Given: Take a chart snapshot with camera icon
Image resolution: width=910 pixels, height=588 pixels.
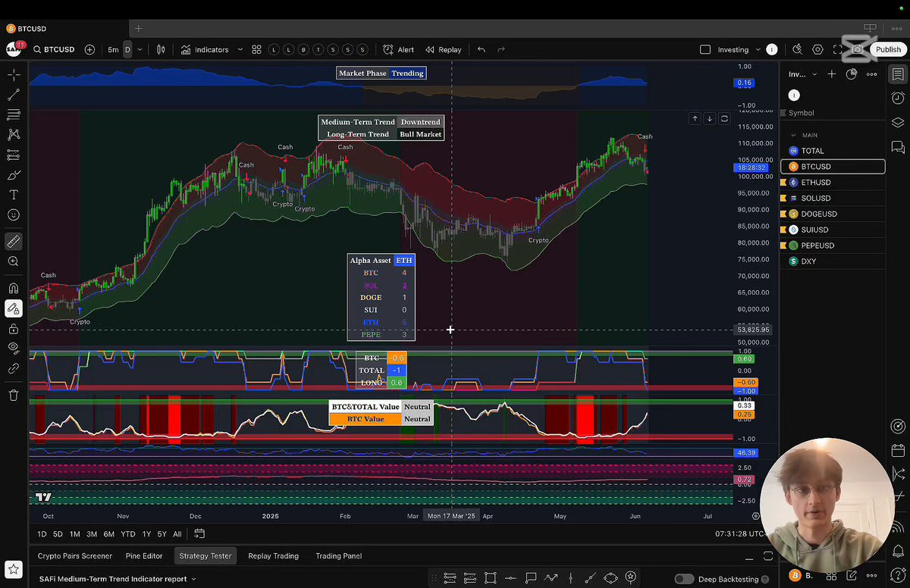Looking at the screenshot, I should point(858,50).
